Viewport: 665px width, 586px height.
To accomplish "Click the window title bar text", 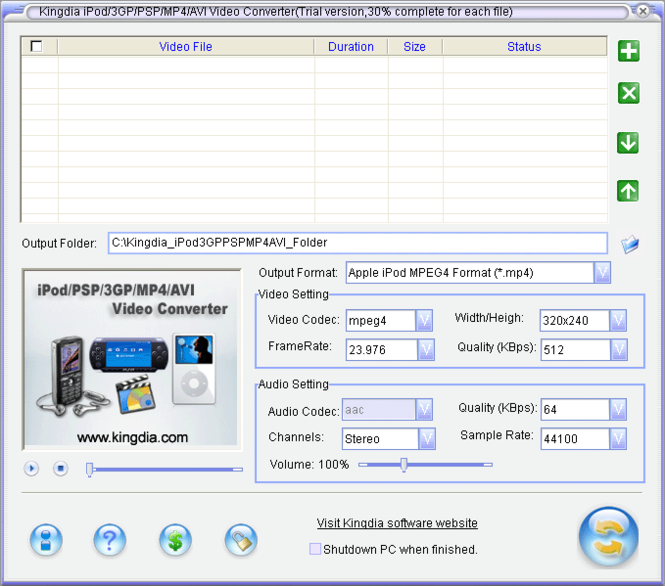I will [276, 11].
